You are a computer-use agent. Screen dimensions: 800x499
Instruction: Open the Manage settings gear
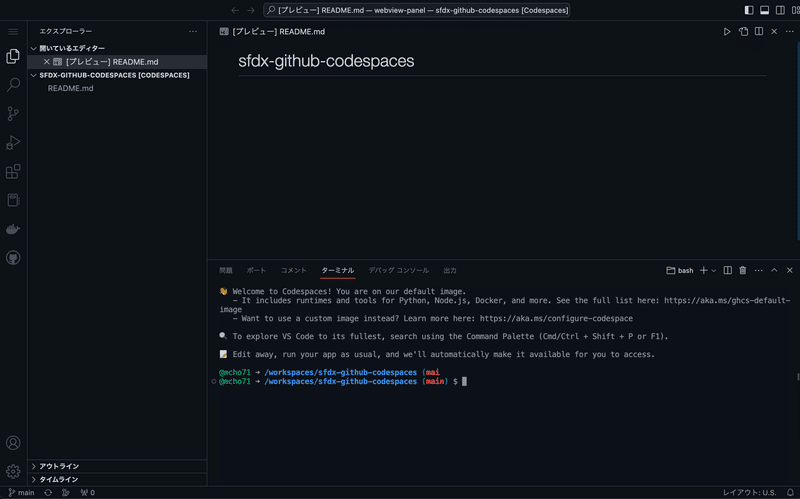[x=13, y=471]
